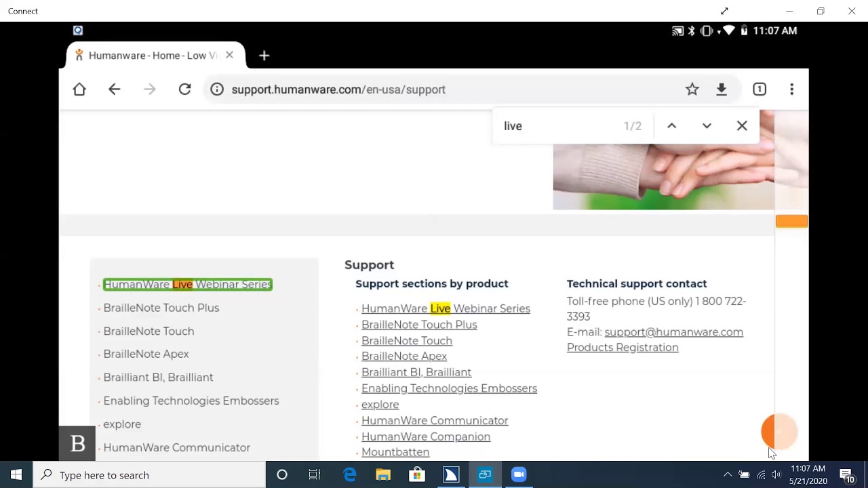868x488 pixels.
Task: Open underlined HumanWare Communicator link
Action: 435,421
